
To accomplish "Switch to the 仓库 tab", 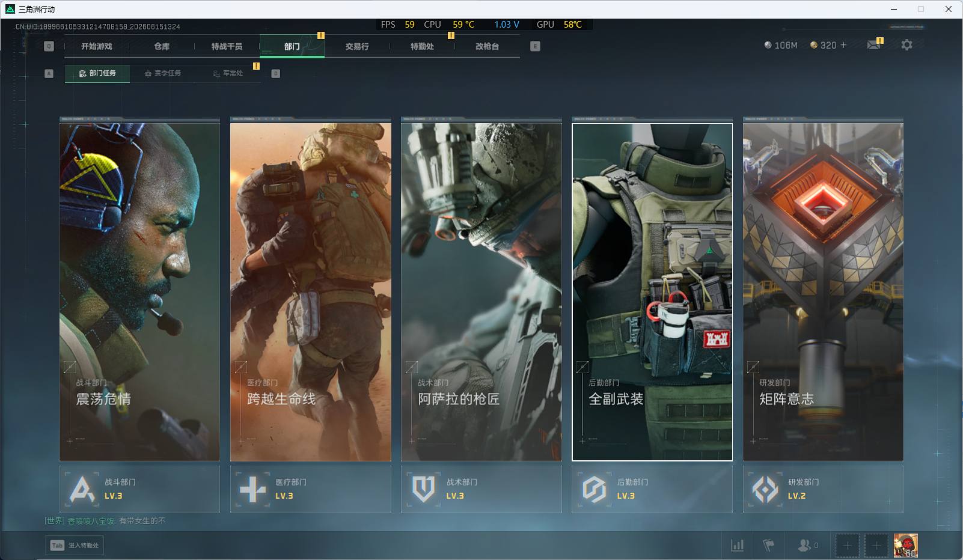I will 162,46.
